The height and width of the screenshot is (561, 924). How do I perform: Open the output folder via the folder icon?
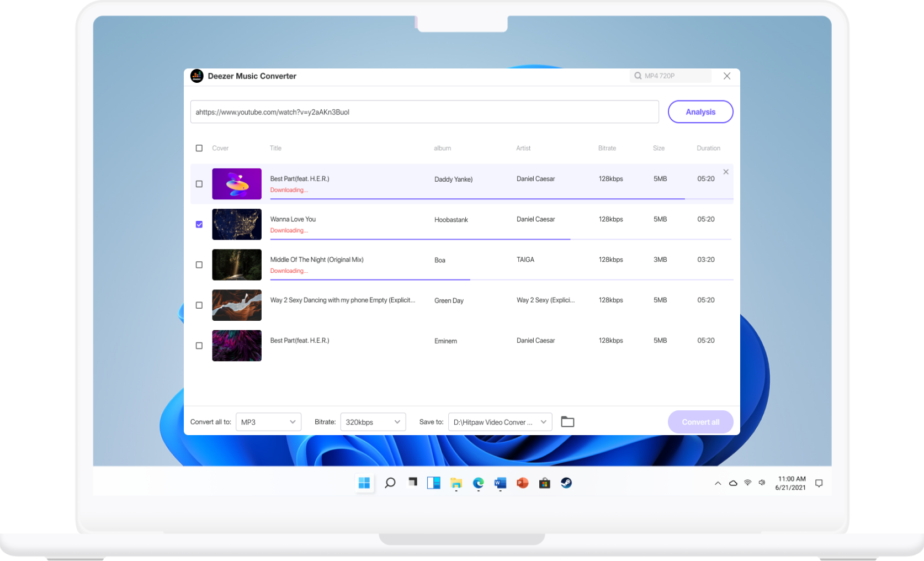coord(567,422)
